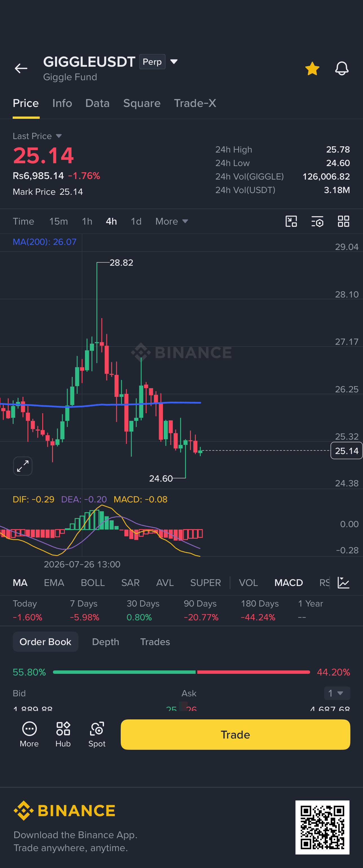The width and height of the screenshot is (363, 868).
Task: Tap the 25.14 current price marker
Action: pos(346,451)
